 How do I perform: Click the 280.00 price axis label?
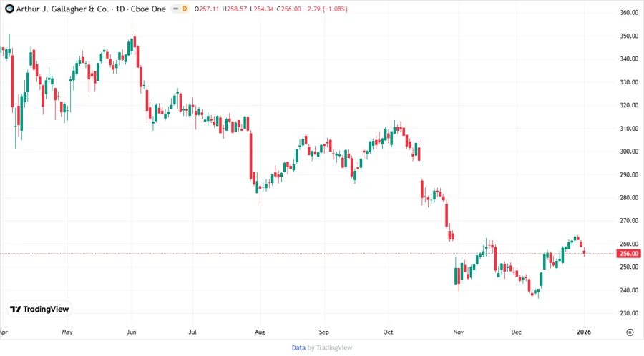click(x=629, y=198)
